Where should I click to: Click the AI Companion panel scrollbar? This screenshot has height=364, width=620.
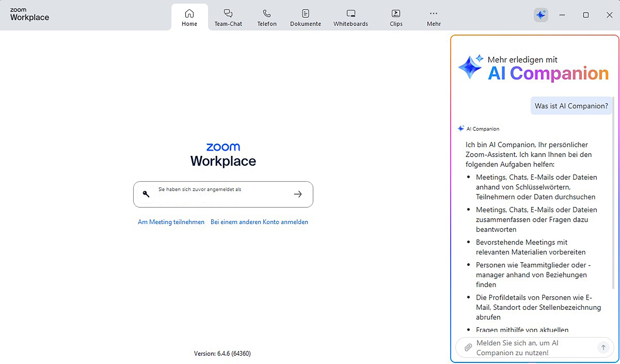pyautogui.click(x=613, y=193)
